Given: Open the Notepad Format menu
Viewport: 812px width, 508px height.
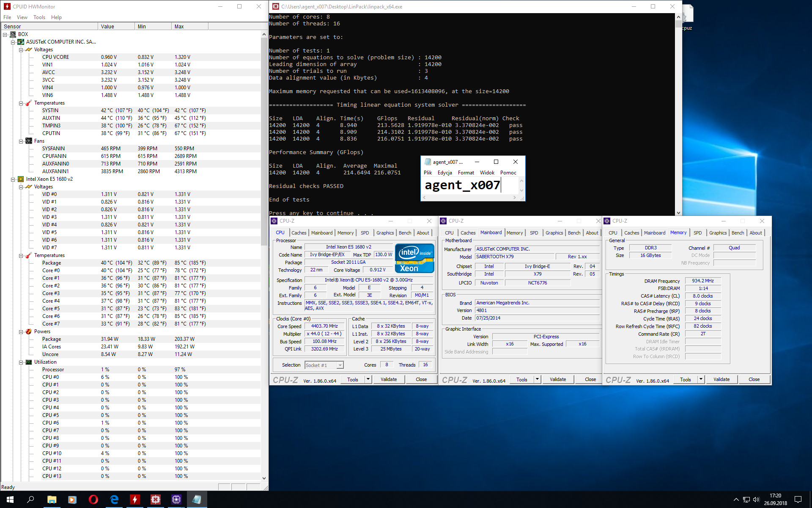Looking at the screenshot, I should point(466,173).
